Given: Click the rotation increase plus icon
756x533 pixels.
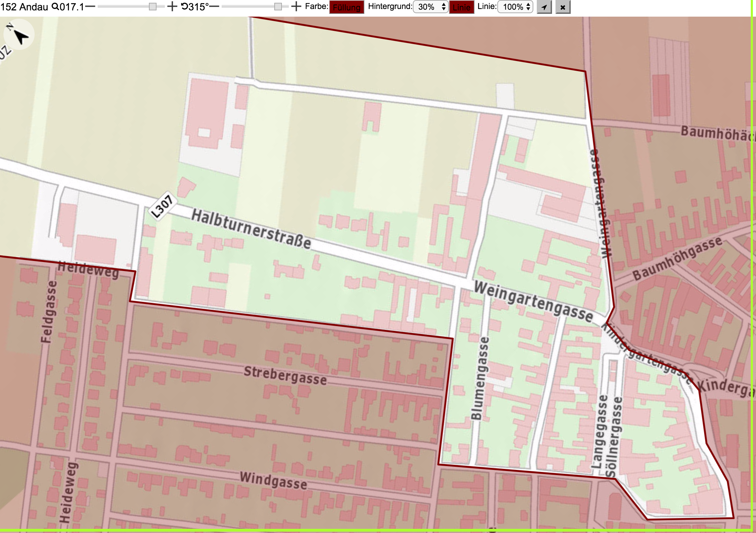Looking at the screenshot, I should (296, 7).
